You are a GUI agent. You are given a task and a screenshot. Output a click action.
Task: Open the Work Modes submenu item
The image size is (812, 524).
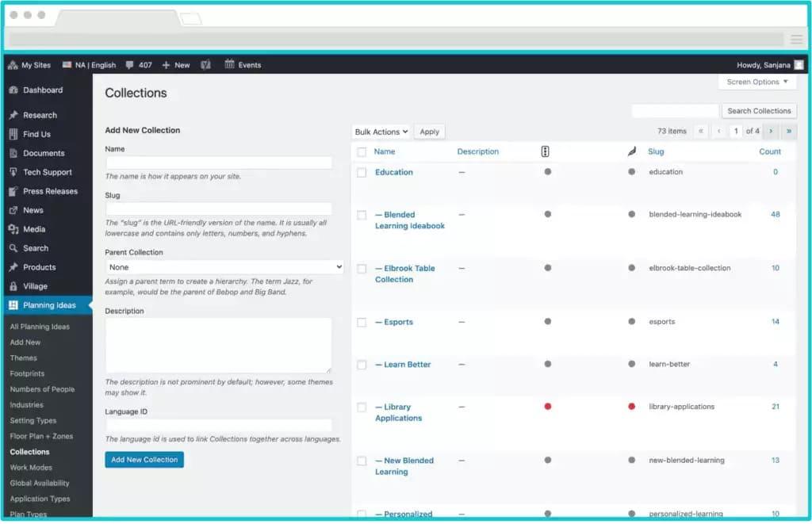click(x=31, y=468)
